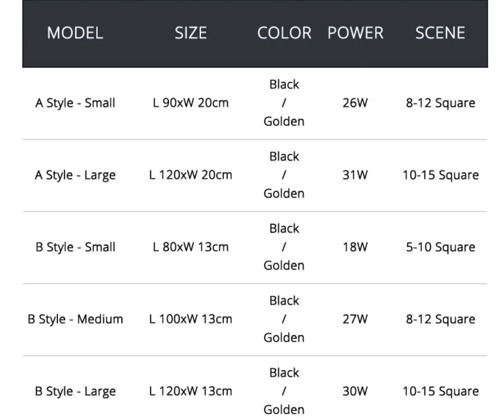504x420 pixels.
Task: Click the 'L 120xW 20cm' size cell
Action: click(x=190, y=175)
